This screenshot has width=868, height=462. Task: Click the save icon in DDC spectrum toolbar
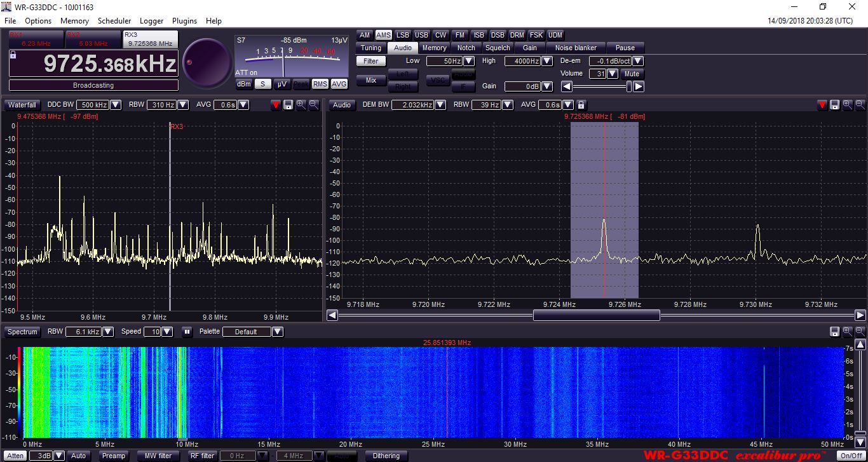point(288,105)
